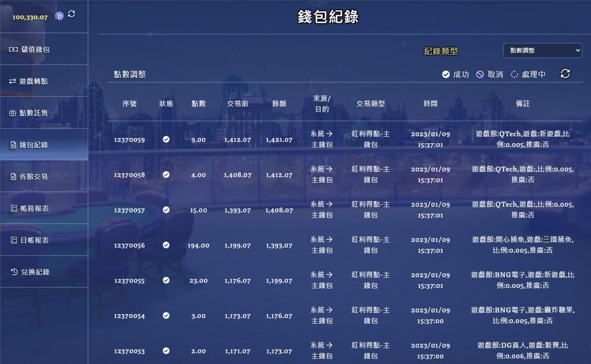This screenshot has width=591, height=364.
Task: Click balance value 1,421.07
Action: (x=279, y=140)
